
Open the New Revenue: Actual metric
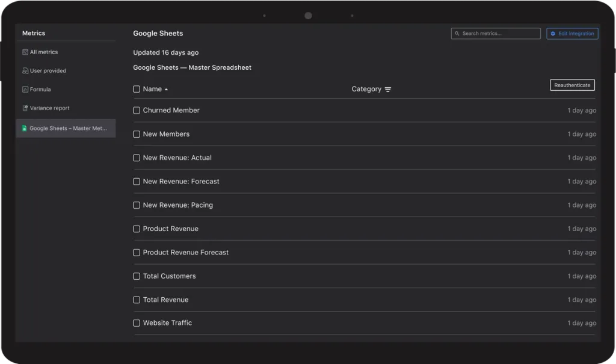tap(177, 158)
